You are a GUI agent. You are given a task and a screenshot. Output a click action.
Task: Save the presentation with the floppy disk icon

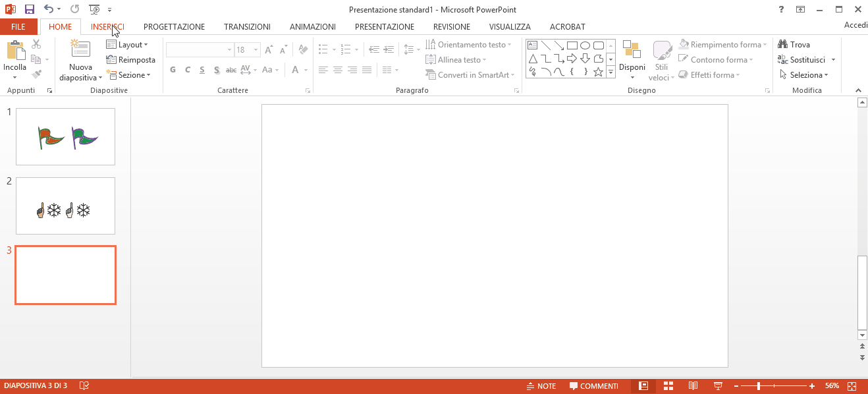click(x=29, y=9)
